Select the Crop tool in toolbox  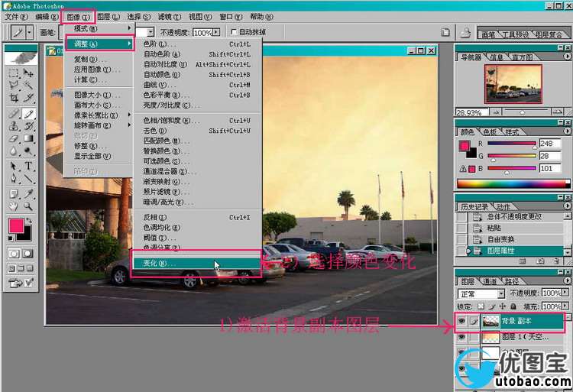point(14,98)
